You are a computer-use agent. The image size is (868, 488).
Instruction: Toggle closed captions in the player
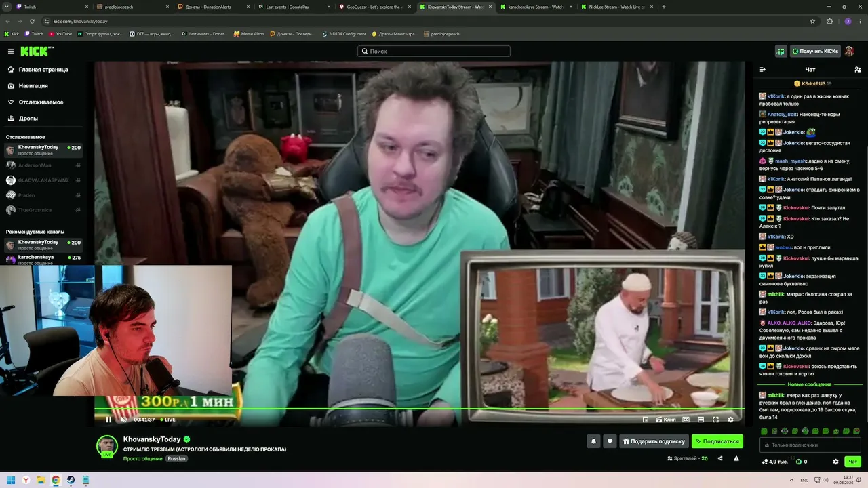[x=686, y=420]
